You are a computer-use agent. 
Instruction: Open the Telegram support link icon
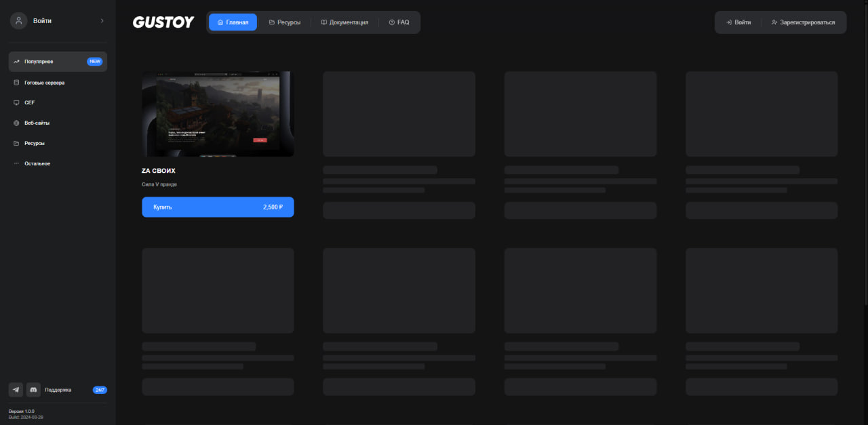click(16, 390)
